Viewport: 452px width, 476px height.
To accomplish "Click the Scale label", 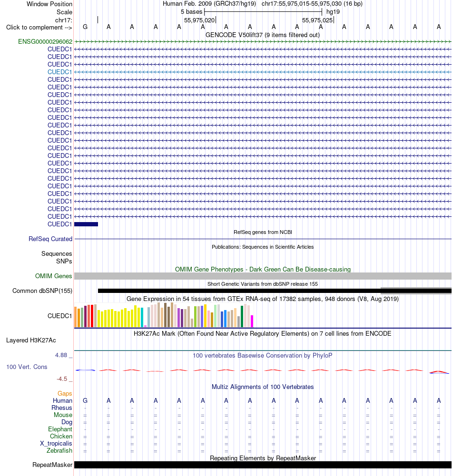I will pos(64,12).
